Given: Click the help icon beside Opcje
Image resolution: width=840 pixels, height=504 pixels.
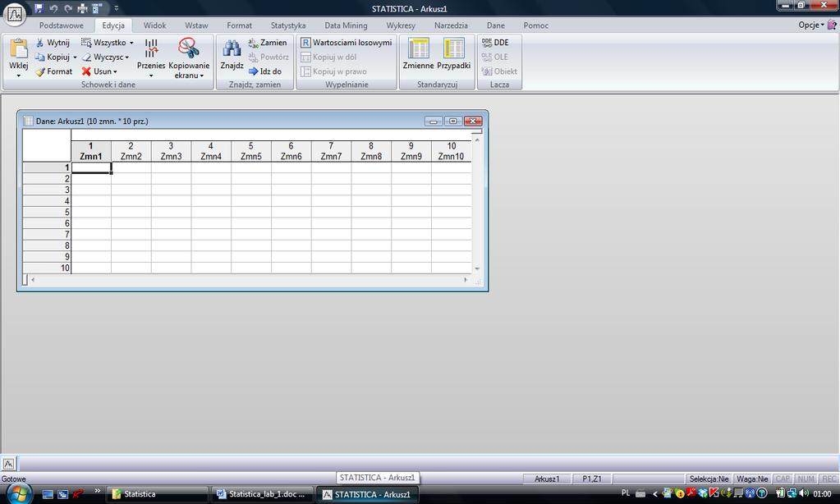Looking at the screenshot, I should [832, 25].
